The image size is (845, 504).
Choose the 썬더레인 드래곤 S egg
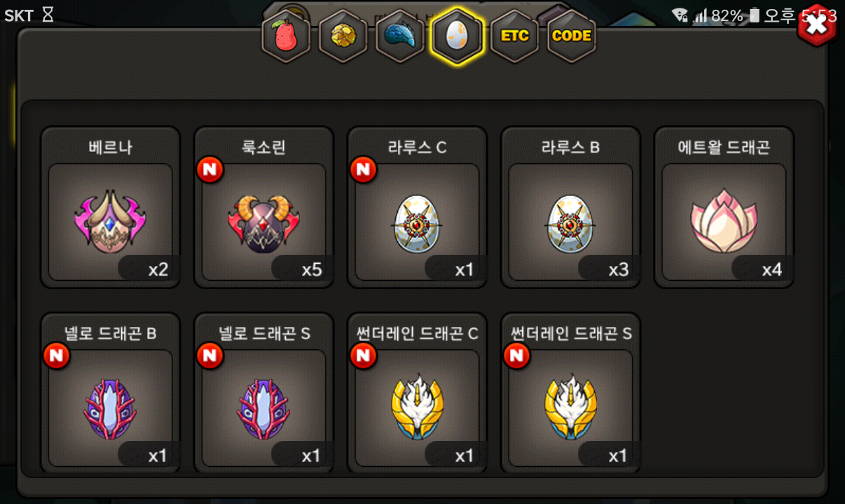[571, 393]
